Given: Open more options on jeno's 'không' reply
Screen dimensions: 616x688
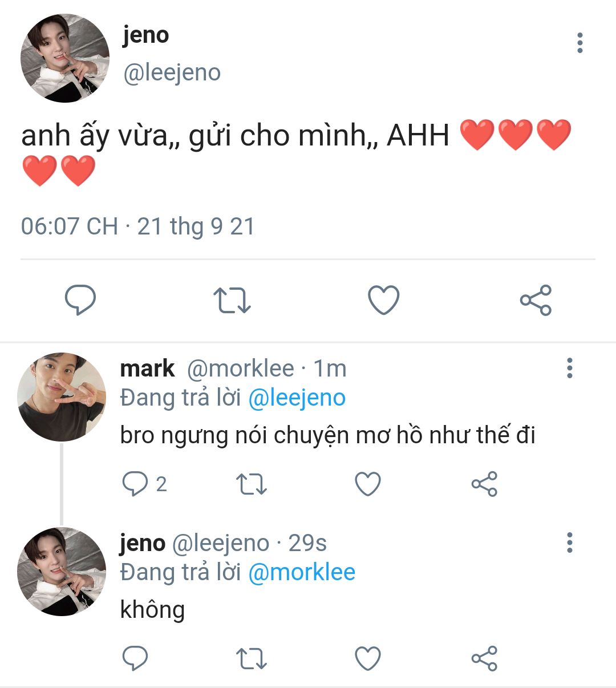Looking at the screenshot, I should pos(569,543).
